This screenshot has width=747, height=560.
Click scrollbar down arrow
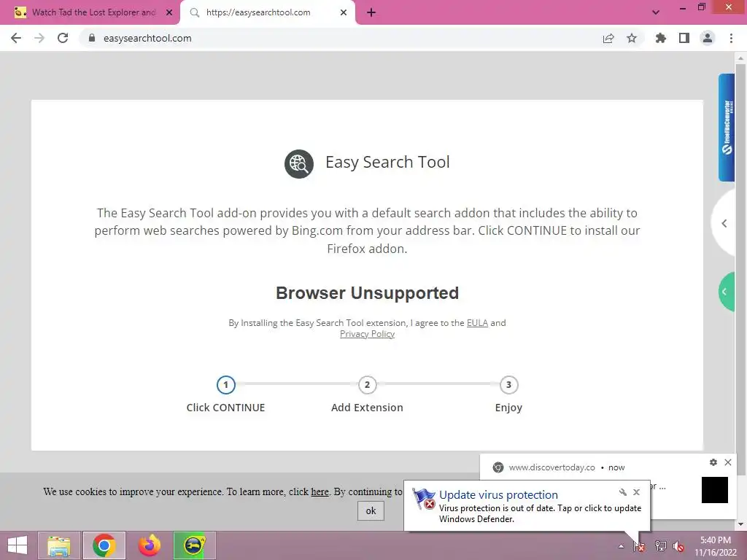(x=740, y=524)
